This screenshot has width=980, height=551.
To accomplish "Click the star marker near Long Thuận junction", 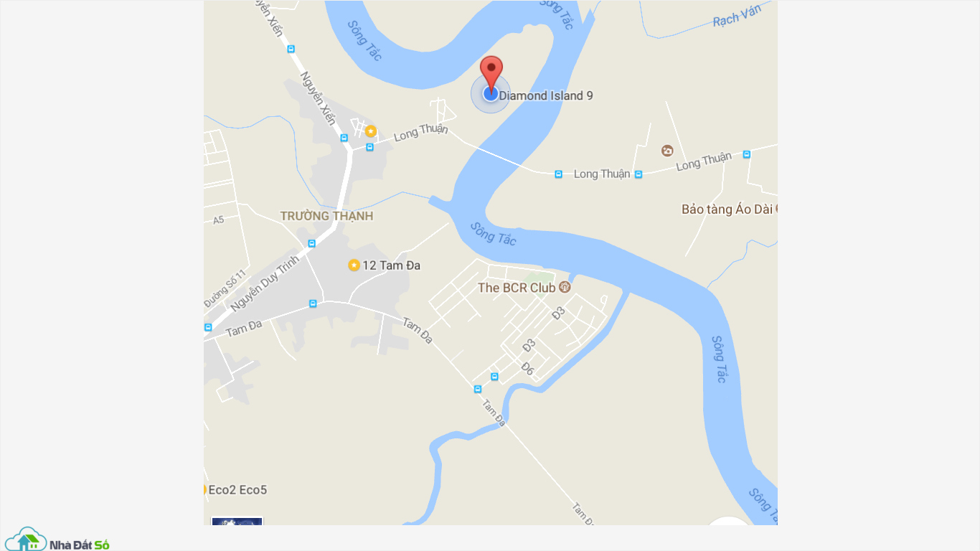I will [370, 131].
